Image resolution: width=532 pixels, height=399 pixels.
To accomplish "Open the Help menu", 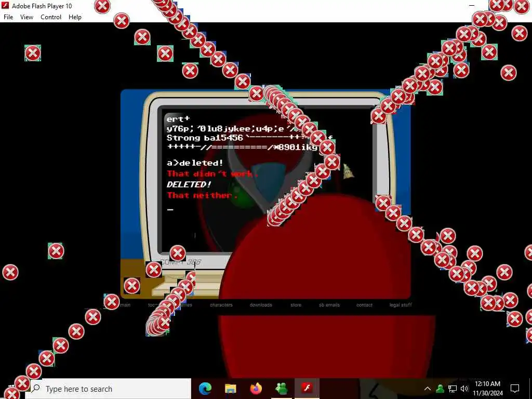I will [75, 17].
